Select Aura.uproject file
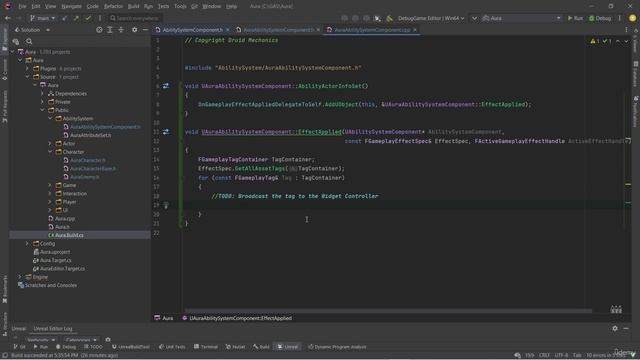This screenshot has width=640, height=360. [x=55, y=252]
